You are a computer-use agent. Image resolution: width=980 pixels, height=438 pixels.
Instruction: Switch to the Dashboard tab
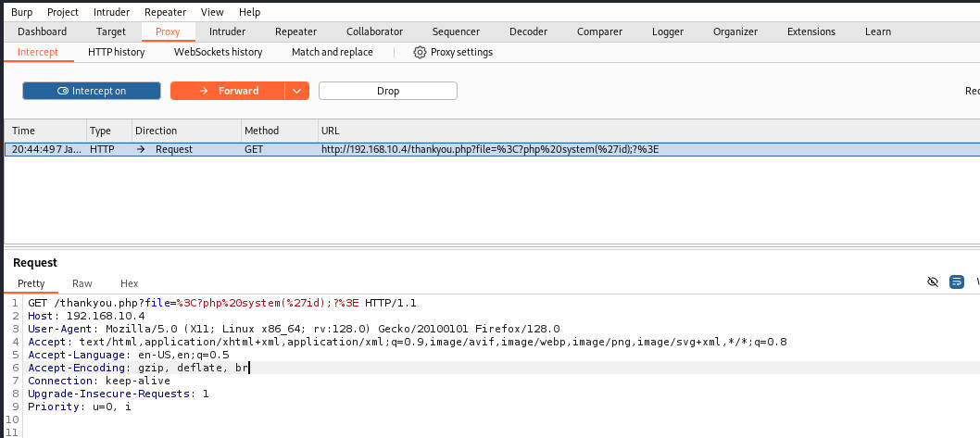tap(42, 31)
